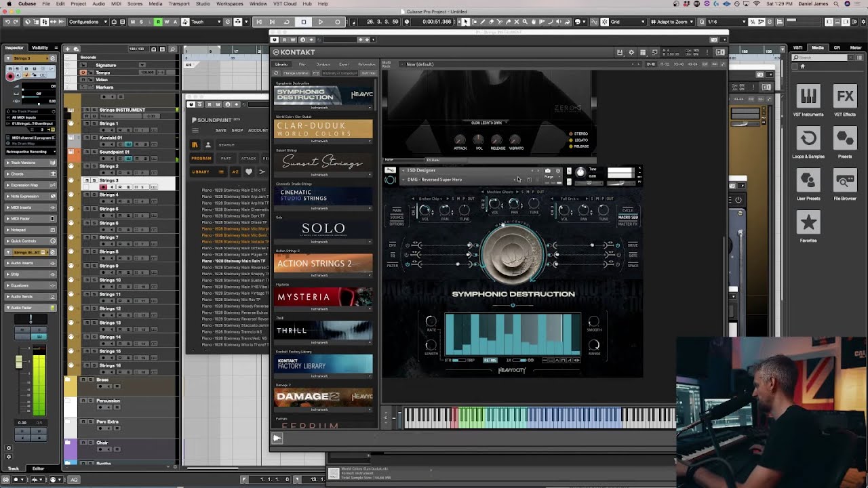Switch to the VSTi tab
The image size is (868, 488).
point(798,48)
